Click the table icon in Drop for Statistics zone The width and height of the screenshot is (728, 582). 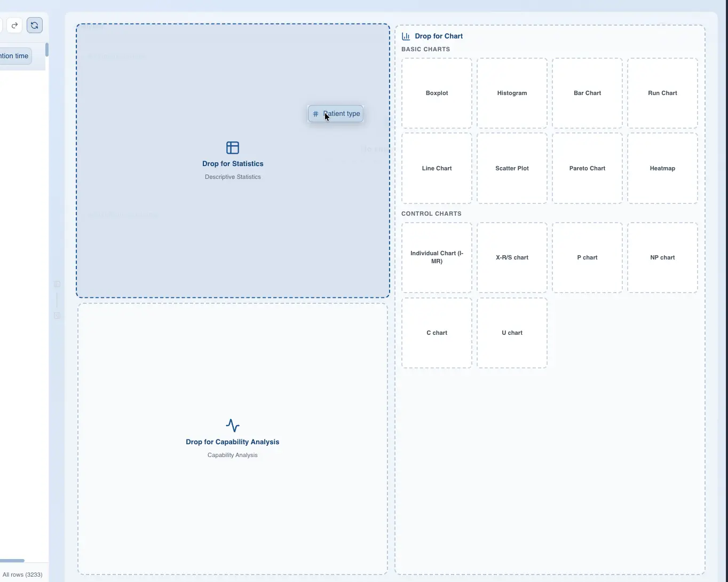tap(232, 147)
